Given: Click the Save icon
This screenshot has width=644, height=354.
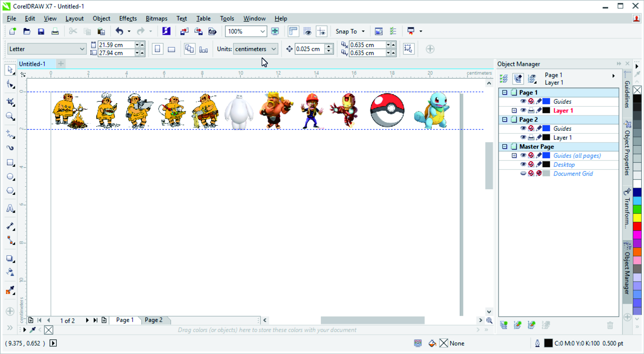Looking at the screenshot, I should coord(41,31).
